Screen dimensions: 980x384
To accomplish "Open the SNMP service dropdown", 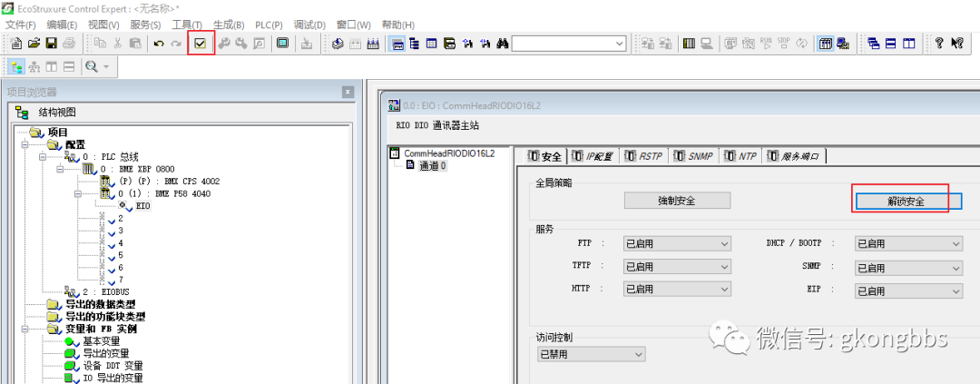I will tap(908, 269).
